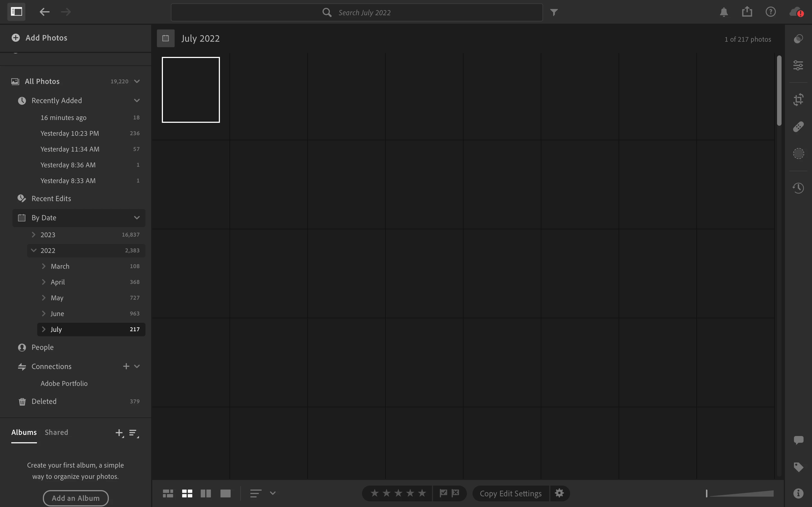Expand the 2023 year folder
This screenshot has width=812, height=507.
click(x=34, y=235)
